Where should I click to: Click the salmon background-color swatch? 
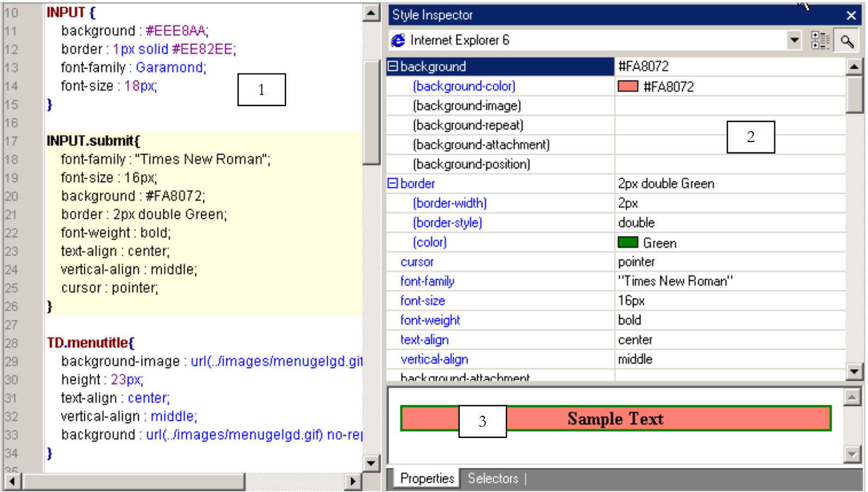click(x=628, y=87)
